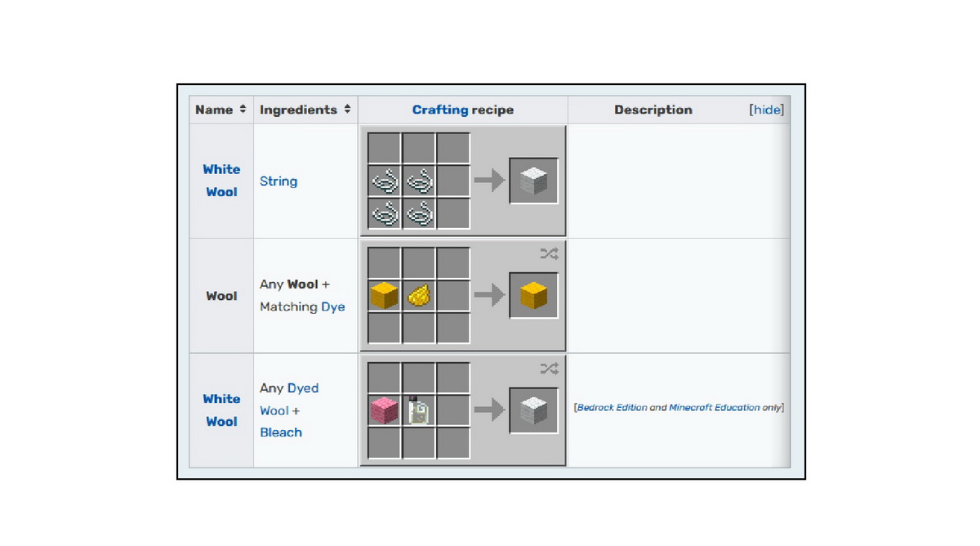
Task: Sort table by Name column arrows
Action: coord(243,110)
